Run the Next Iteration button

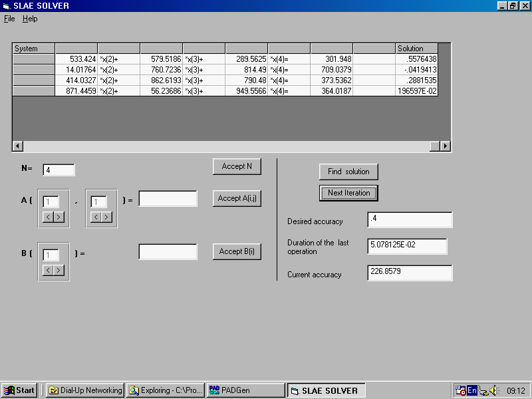(348, 193)
